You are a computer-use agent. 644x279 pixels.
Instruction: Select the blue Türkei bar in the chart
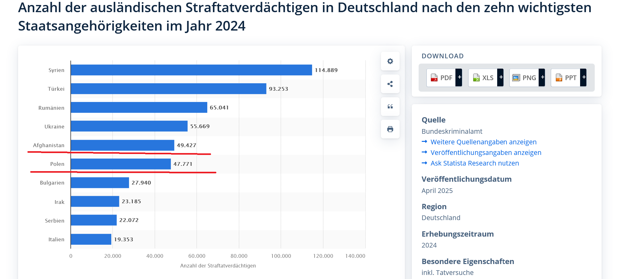click(169, 89)
